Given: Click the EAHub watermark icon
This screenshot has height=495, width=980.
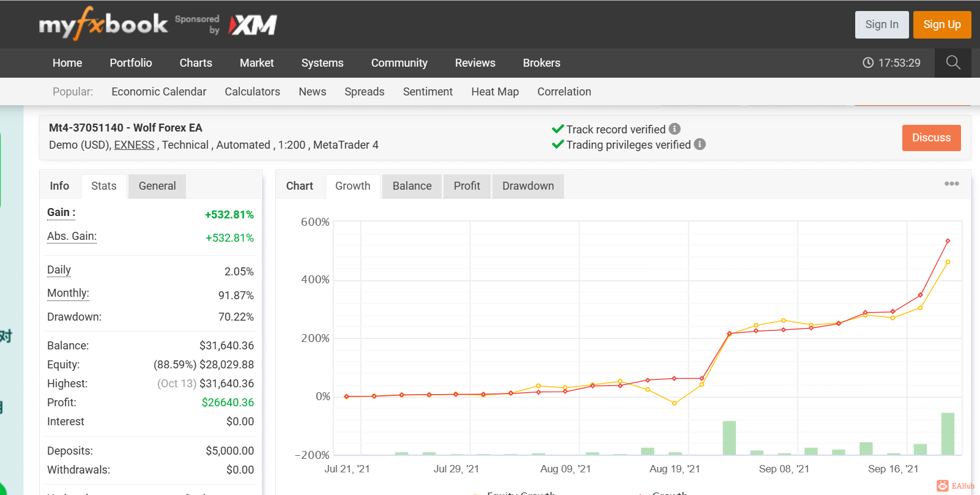Looking at the screenshot, I should (943, 486).
